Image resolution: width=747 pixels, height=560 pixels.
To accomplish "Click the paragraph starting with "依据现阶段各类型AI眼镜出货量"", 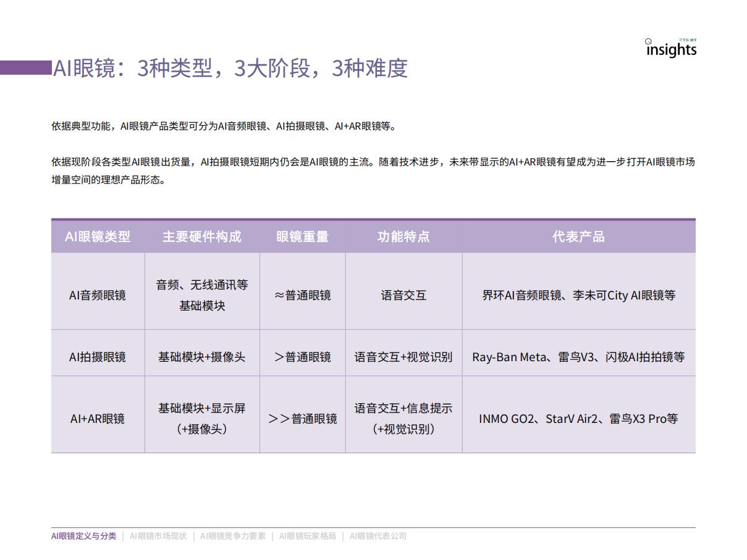I will pyautogui.click(x=373, y=171).
